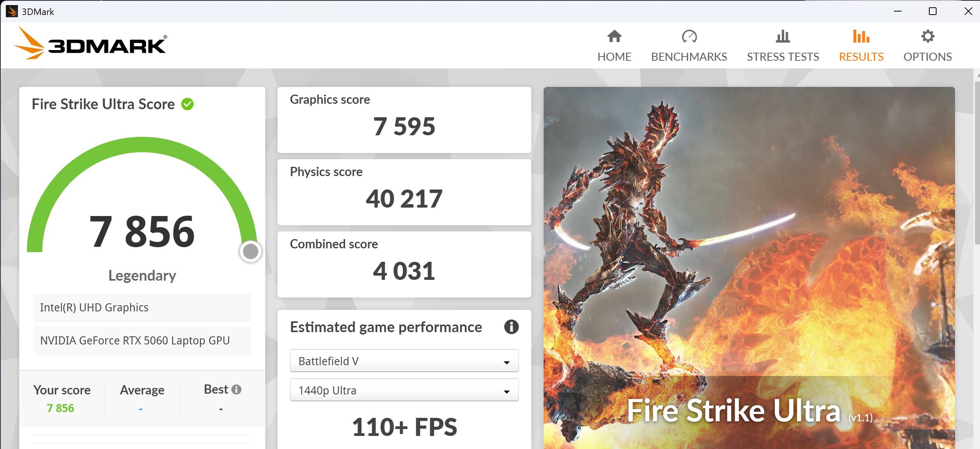Select the Best score column
Viewport: 980px width, 449px height.
(216, 389)
